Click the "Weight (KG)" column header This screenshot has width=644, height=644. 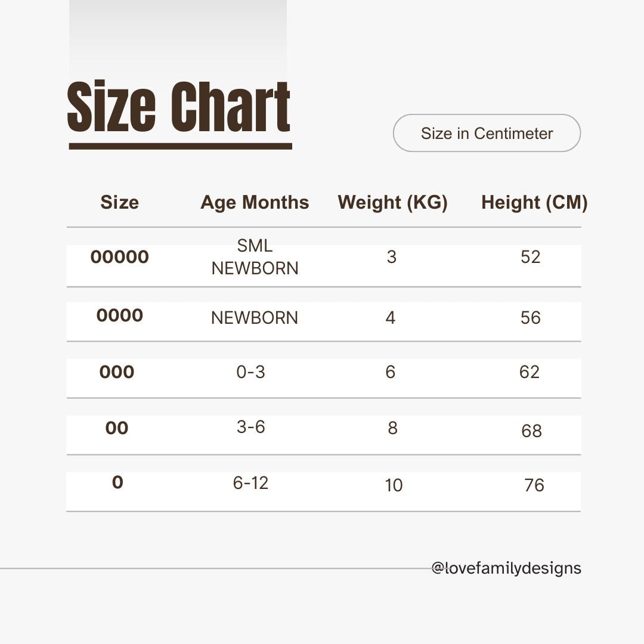[x=392, y=203]
